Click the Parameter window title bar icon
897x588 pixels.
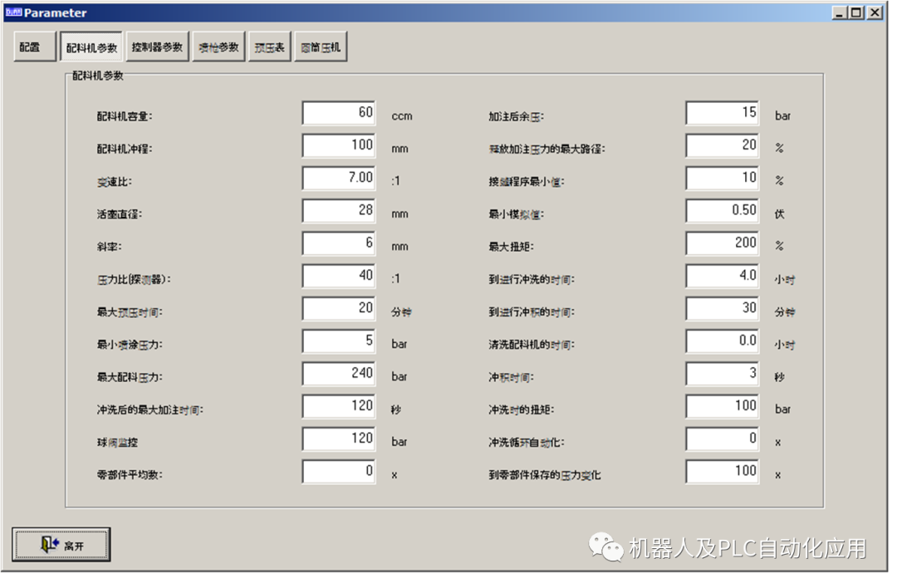[14, 12]
